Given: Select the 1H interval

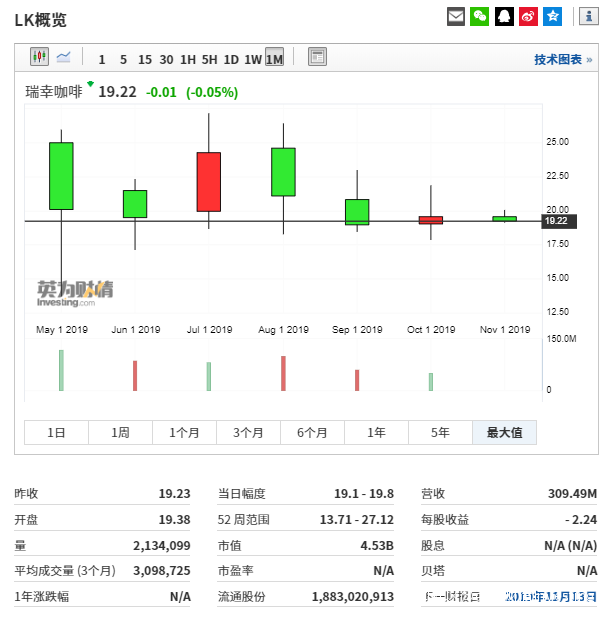Looking at the screenshot, I should (x=188, y=60).
